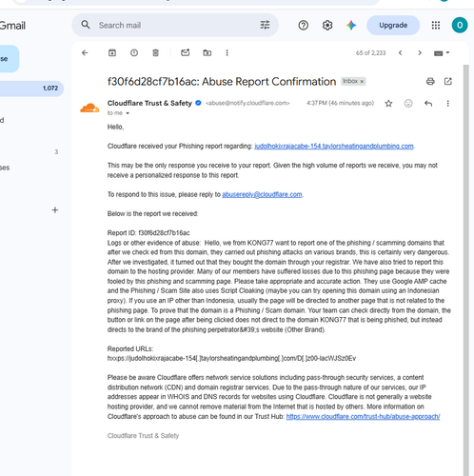Open the Google account avatar
The width and height of the screenshot is (474, 476).
(x=460, y=25)
